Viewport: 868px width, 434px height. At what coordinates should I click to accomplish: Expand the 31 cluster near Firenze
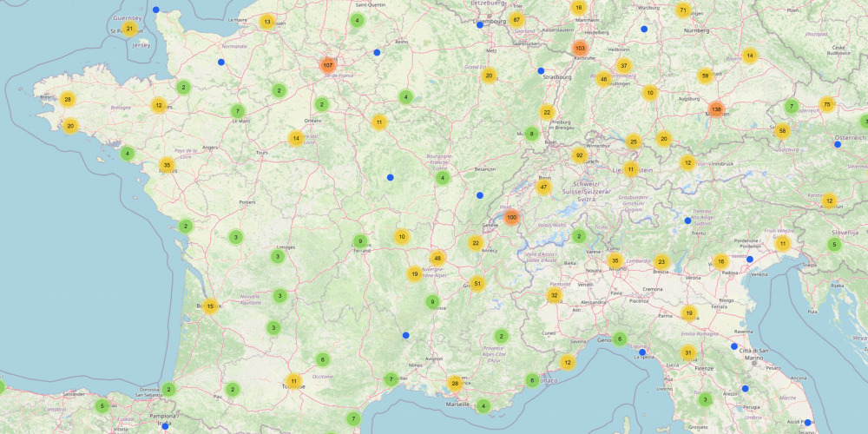tap(687, 352)
